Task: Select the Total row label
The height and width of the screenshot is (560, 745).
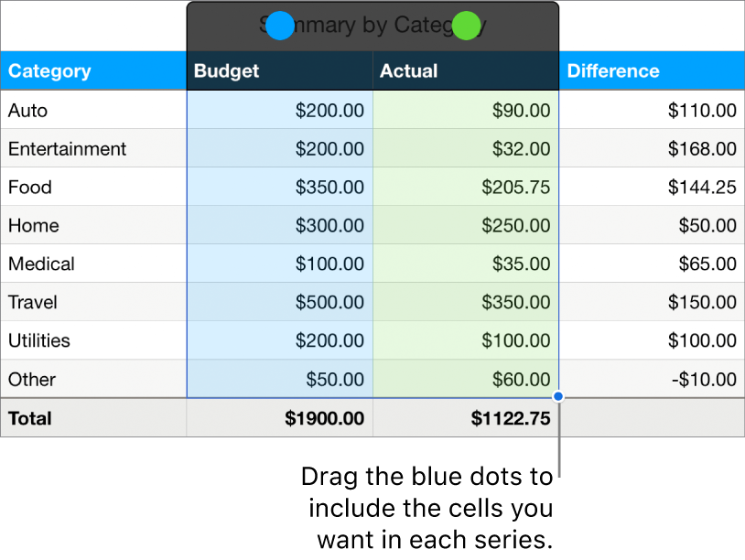Action: pos(29,418)
